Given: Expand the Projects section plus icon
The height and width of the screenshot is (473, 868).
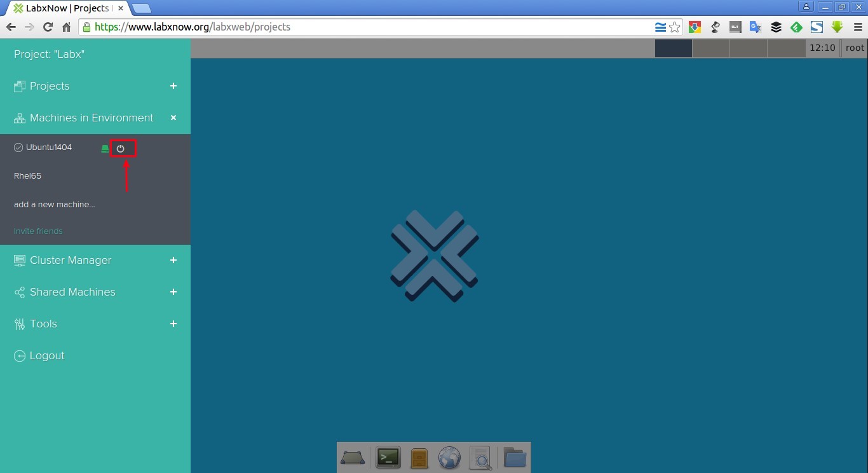Looking at the screenshot, I should point(173,86).
